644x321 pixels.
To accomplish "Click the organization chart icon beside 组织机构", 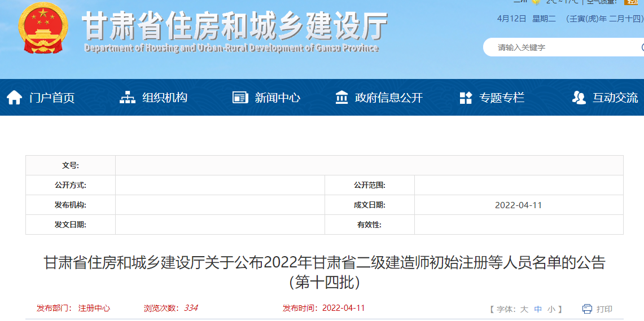I will pyautogui.click(x=128, y=98).
